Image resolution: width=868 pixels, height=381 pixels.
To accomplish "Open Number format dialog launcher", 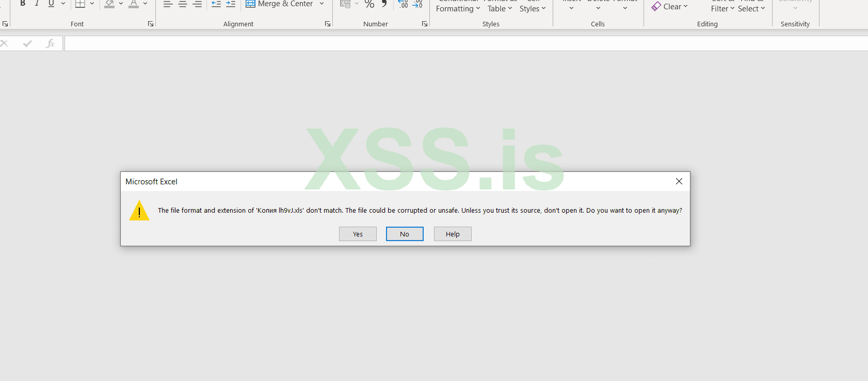I will coord(425,24).
